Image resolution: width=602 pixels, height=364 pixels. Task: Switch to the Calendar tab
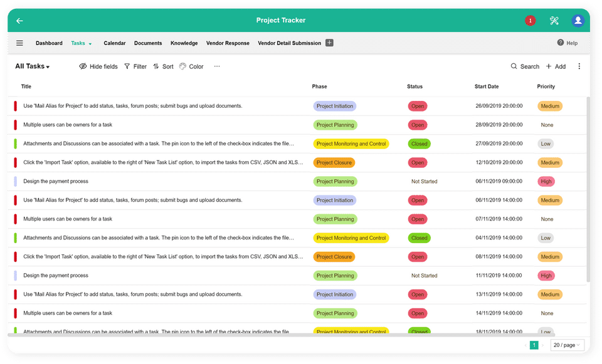click(114, 43)
